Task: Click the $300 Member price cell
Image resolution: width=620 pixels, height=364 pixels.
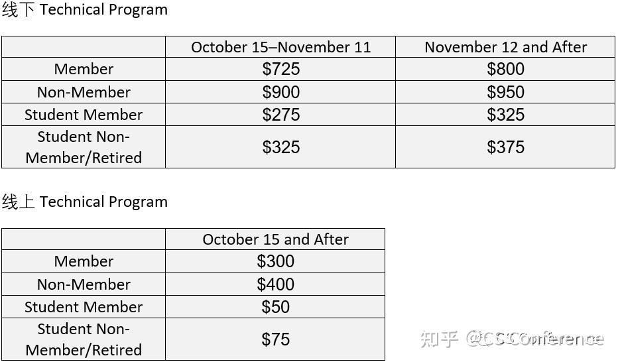Action: tap(275, 261)
